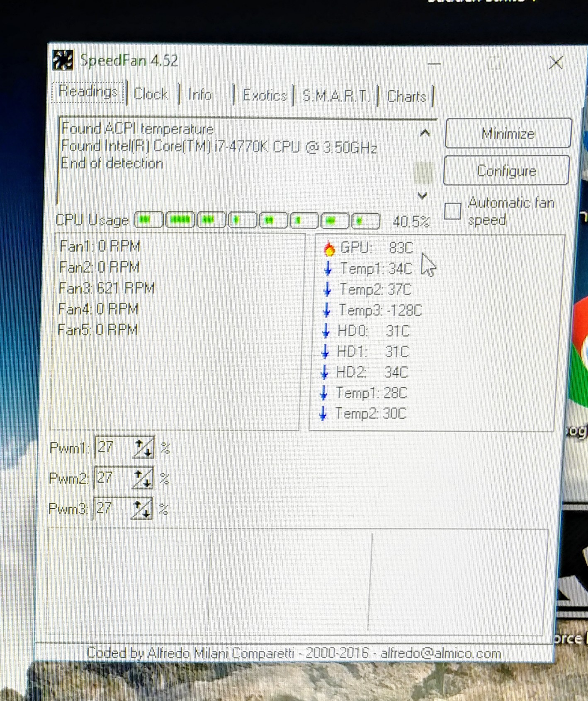Click the log box scroll down arrow
The width and height of the screenshot is (588, 701).
(x=423, y=195)
